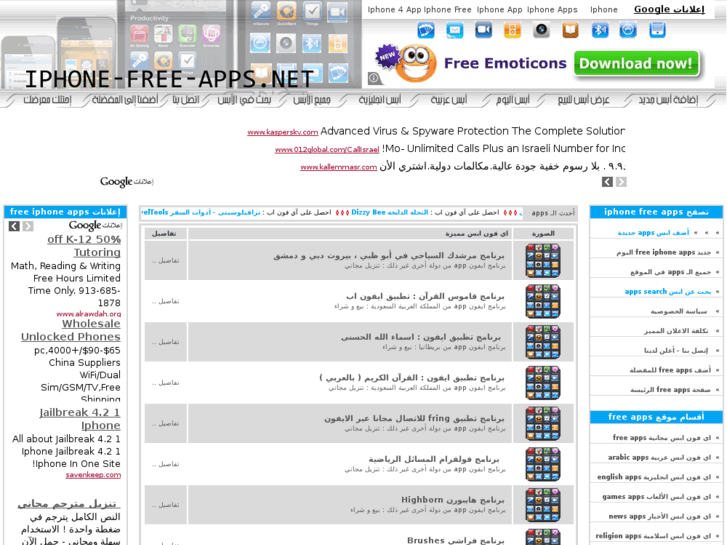This screenshot has height=545, width=727.
Task: Open the عرض أبس للبيع menu item
Action: tap(583, 100)
